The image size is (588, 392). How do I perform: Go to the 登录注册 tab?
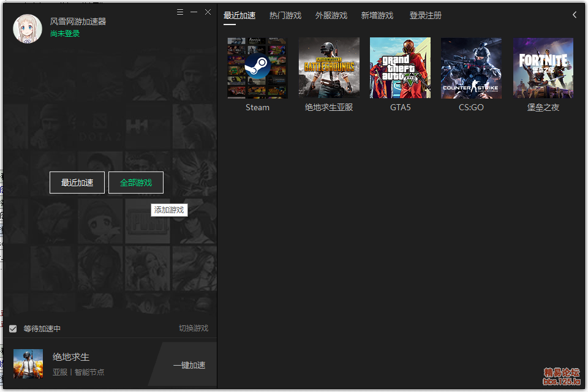coord(425,15)
